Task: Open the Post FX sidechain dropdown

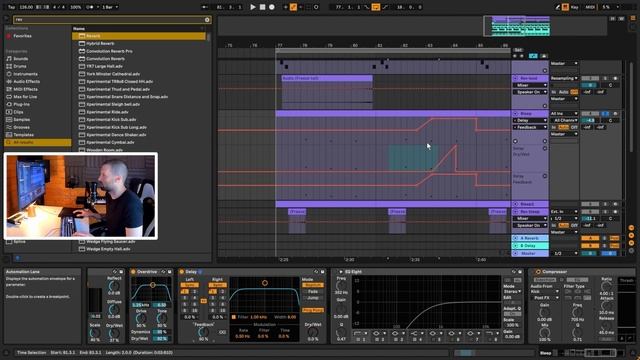Action: pyautogui.click(x=545, y=298)
